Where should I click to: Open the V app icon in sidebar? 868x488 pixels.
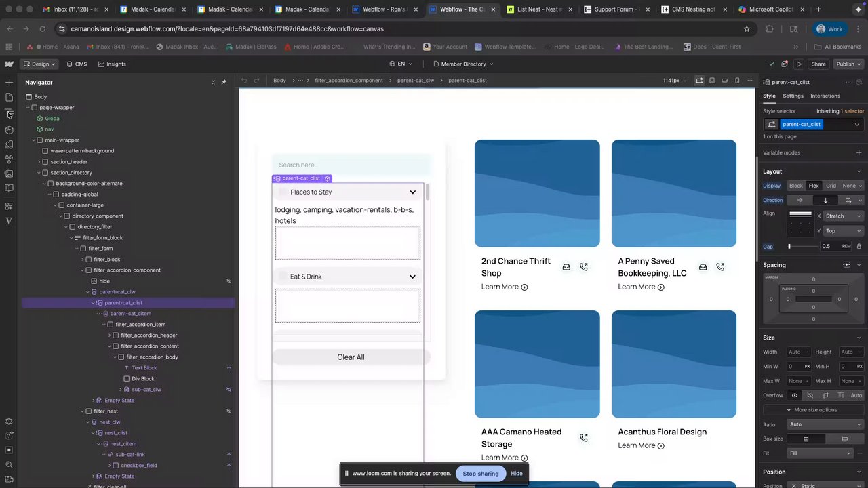click(x=9, y=221)
